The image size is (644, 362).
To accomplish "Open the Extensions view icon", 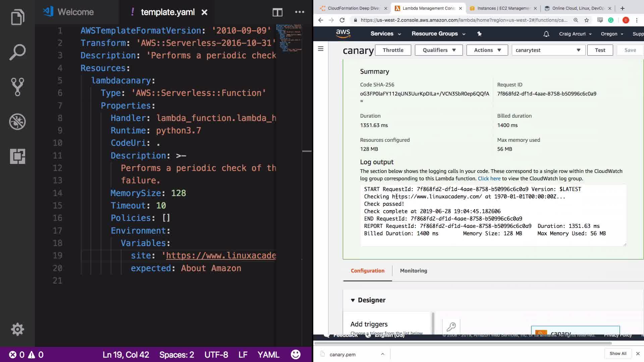I will pyautogui.click(x=17, y=156).
